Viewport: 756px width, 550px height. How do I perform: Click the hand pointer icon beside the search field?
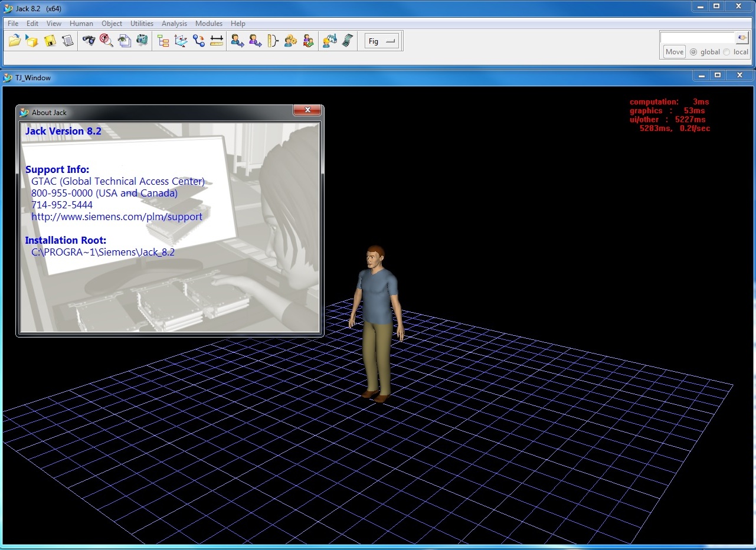[742, 37]
